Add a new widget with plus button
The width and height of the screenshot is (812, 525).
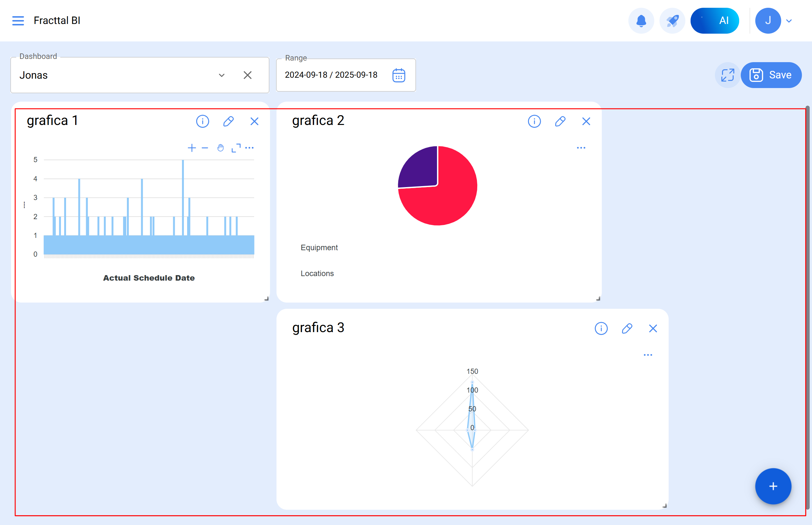click(773, 486)
